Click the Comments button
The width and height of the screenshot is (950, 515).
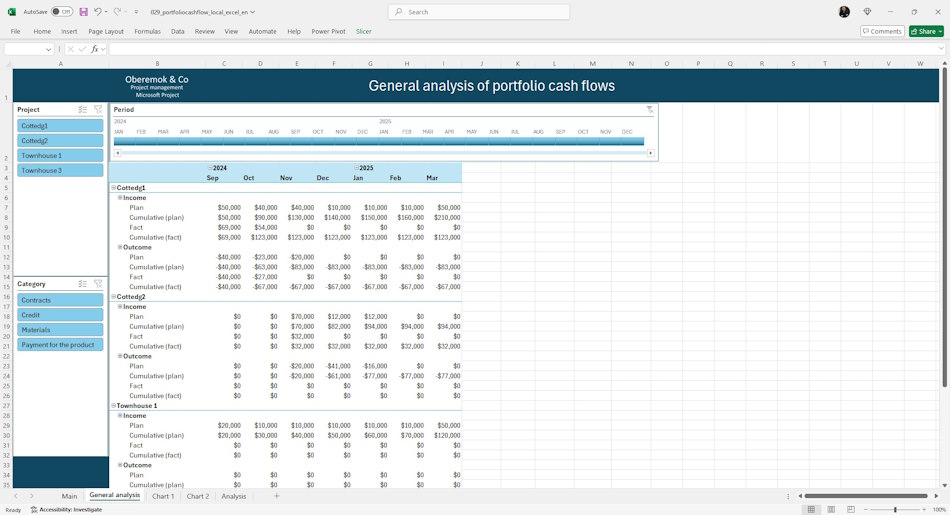click(882, 32)
